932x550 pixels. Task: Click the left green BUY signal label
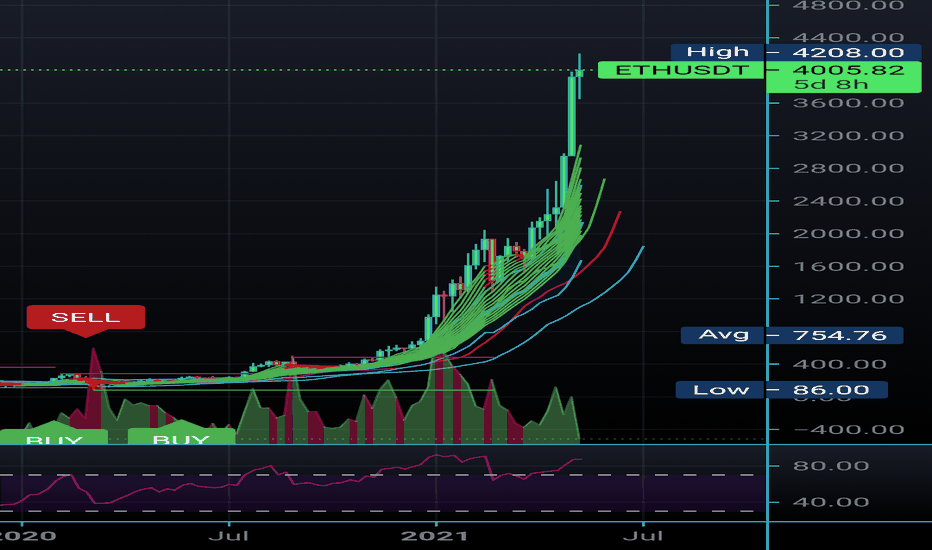tap(54, 437)
